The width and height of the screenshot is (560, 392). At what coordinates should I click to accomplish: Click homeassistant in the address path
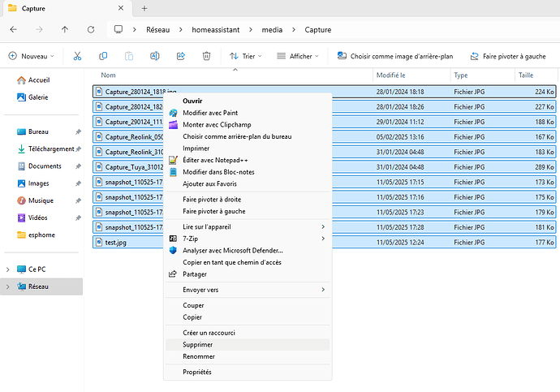[216, 30]
